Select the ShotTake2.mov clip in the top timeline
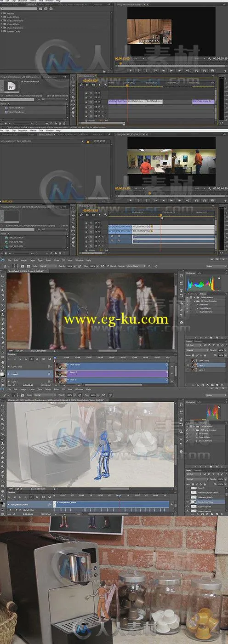The height and width of the screenshot is (644, 228). tap(154, 101)
